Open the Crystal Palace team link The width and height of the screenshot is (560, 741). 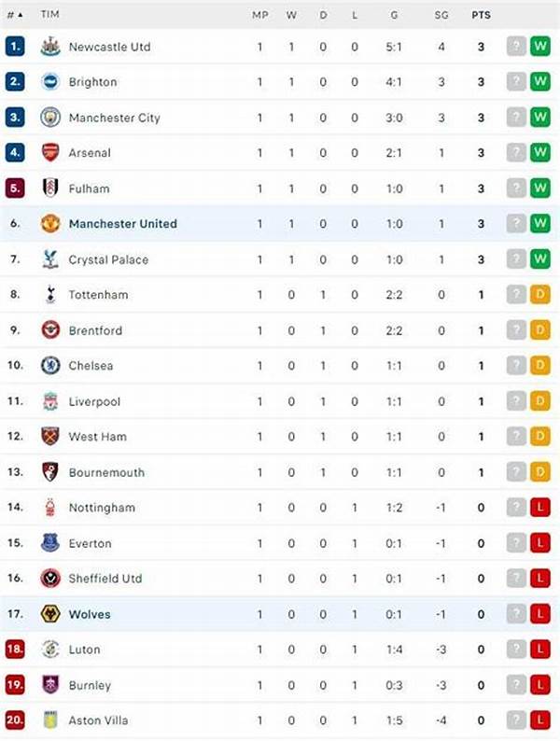tap(108, 259)
